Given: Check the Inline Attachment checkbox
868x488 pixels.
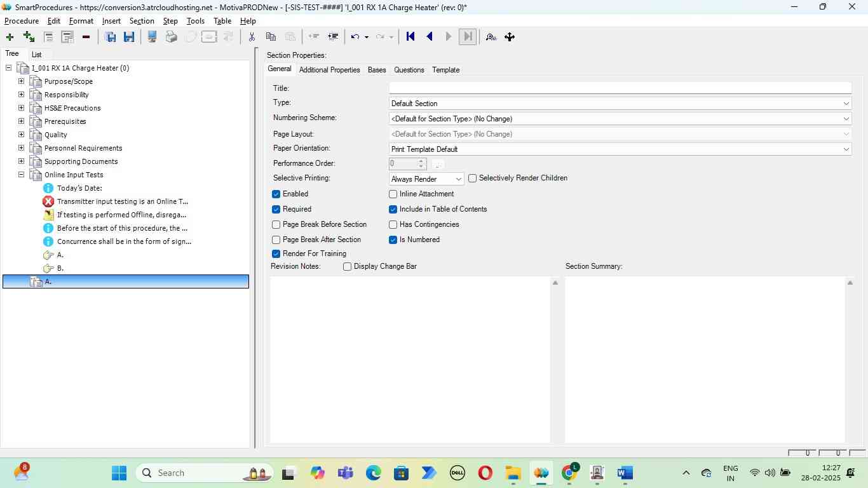Looking at the screenshot, I should pos(393,194).
